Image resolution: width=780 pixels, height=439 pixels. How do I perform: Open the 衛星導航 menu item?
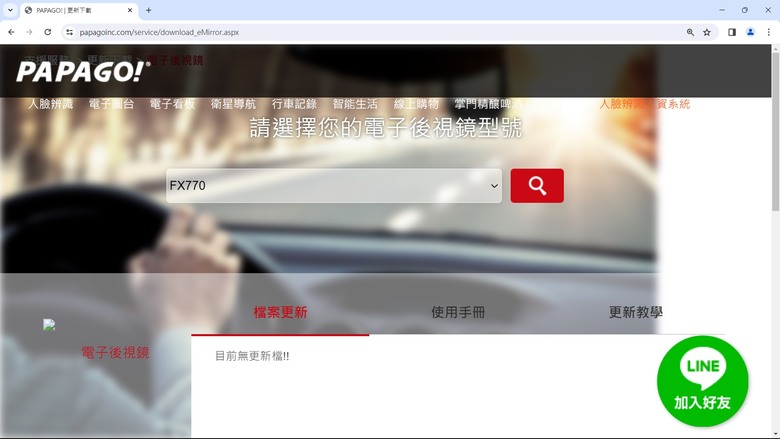point(233,104)
